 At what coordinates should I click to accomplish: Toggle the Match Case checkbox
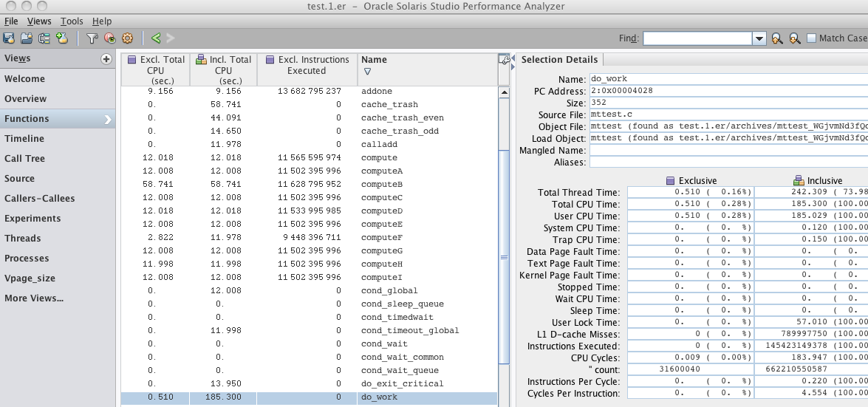tap(812, 38)
